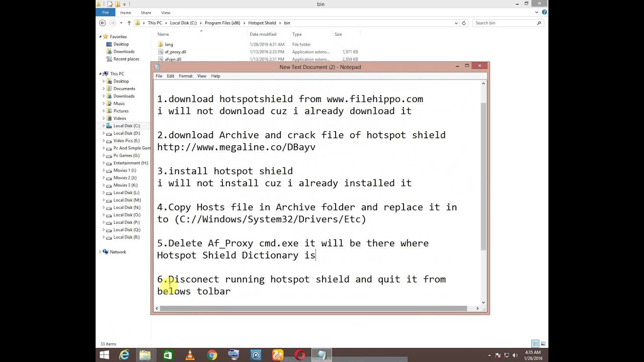The width and height of the screenshot is (644, 362).
Task: Collapse the This PC tree group
Action: pyautogui.click(x=100, y=74)
